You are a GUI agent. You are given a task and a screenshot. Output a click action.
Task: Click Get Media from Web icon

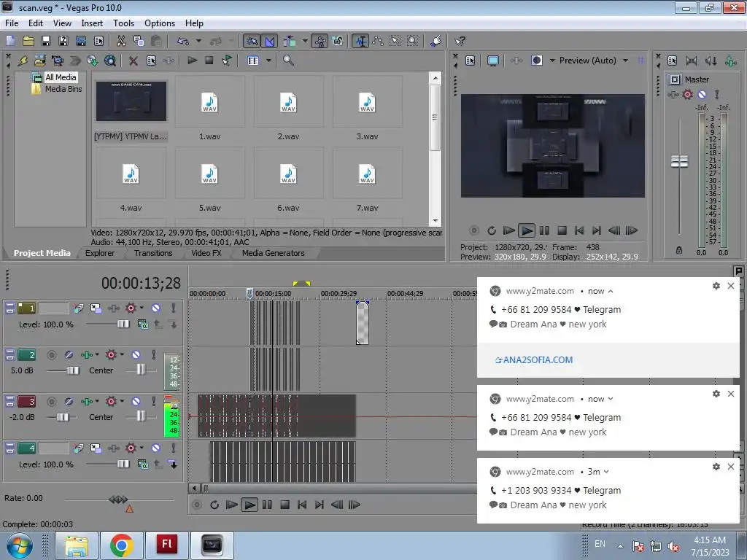(110, 61)
